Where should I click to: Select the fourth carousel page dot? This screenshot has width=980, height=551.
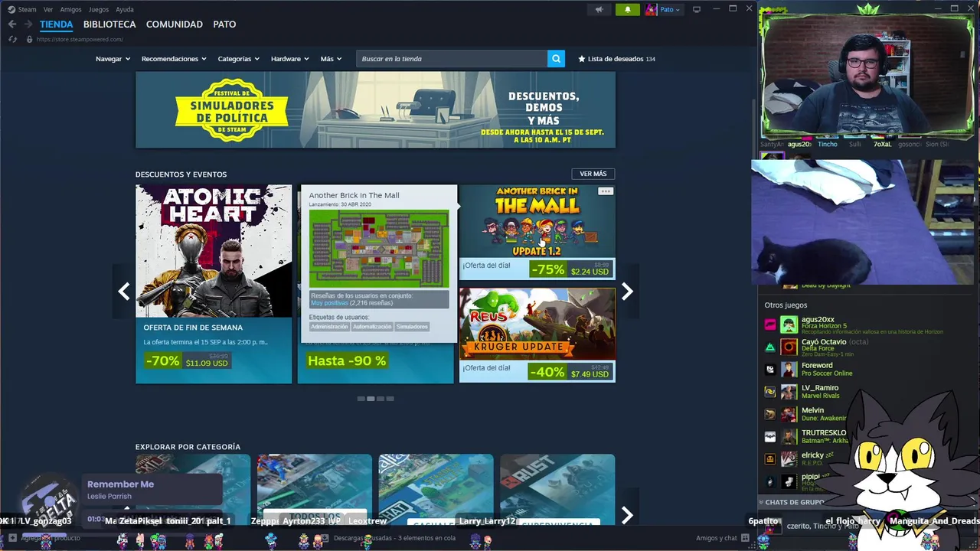390,399
